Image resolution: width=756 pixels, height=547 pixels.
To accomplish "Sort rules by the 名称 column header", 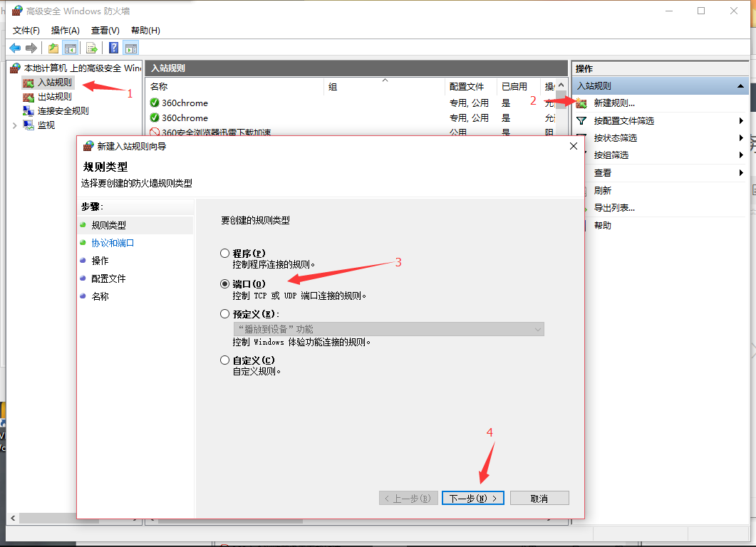I will pyautogui.click(x=234, y=86).
